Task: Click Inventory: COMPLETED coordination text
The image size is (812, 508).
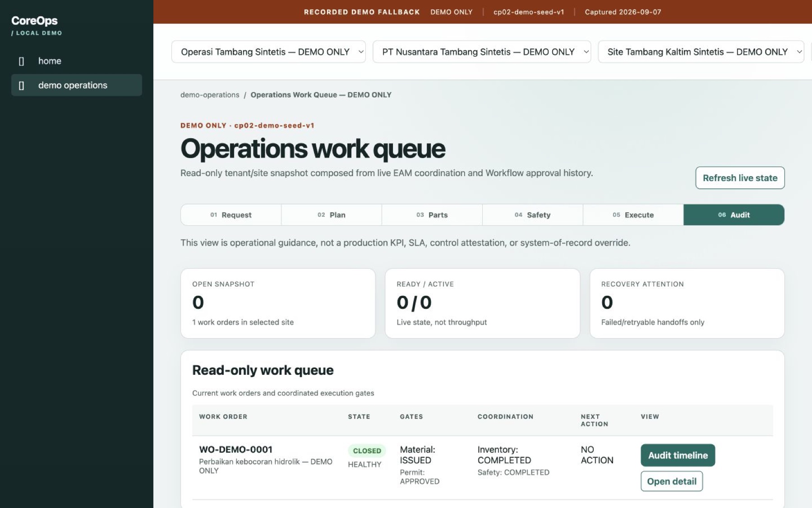Action: [504, 455]
